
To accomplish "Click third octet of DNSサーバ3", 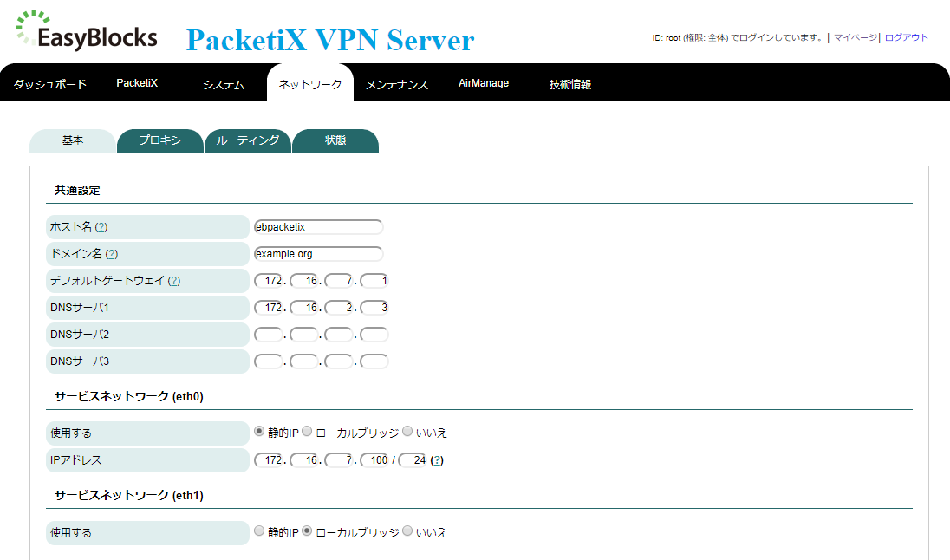I will coord(339,361).
